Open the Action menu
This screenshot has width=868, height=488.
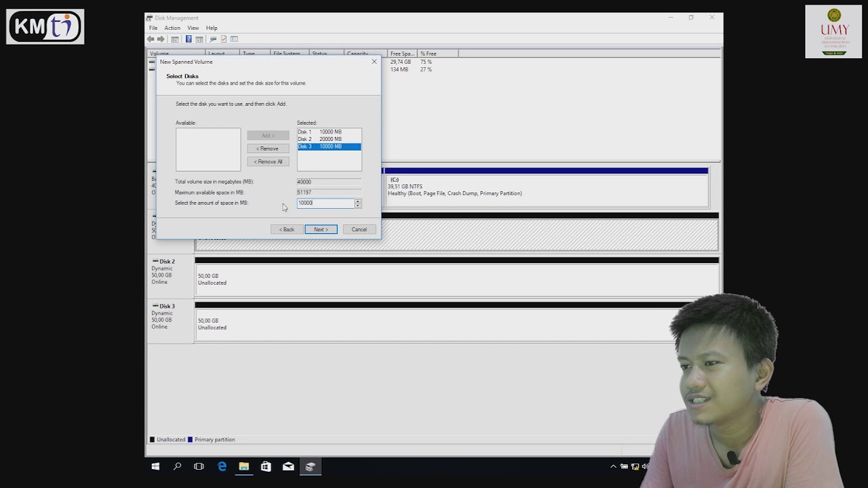(x=172, y=28)
